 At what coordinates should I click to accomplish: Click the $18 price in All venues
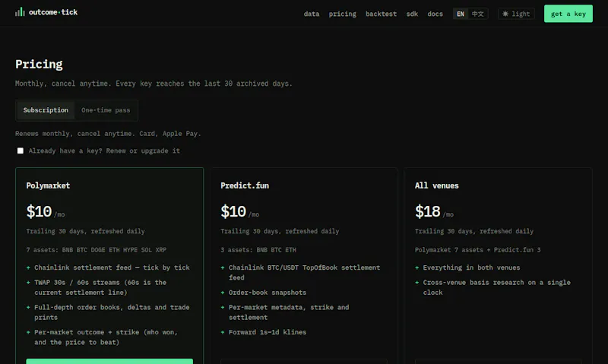427,212
